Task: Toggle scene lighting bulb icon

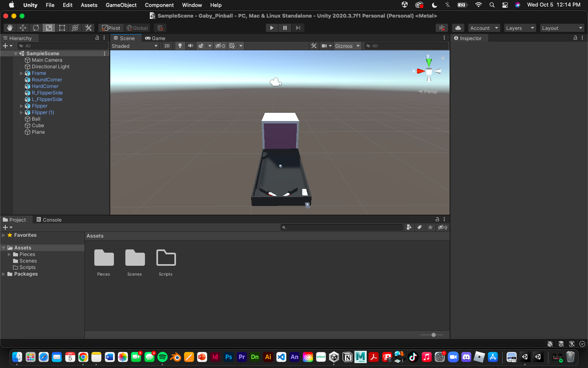Action: click(180, 46)
